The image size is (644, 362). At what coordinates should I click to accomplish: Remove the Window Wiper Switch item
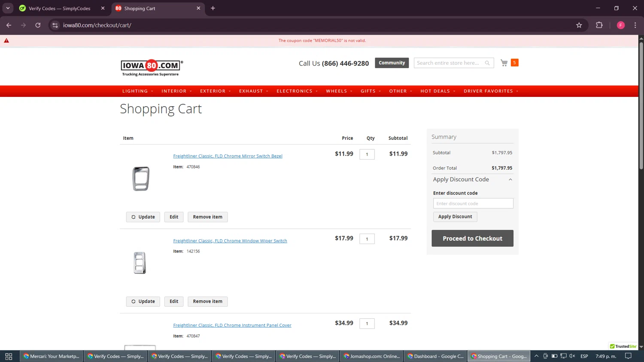[x=207, y=302]
